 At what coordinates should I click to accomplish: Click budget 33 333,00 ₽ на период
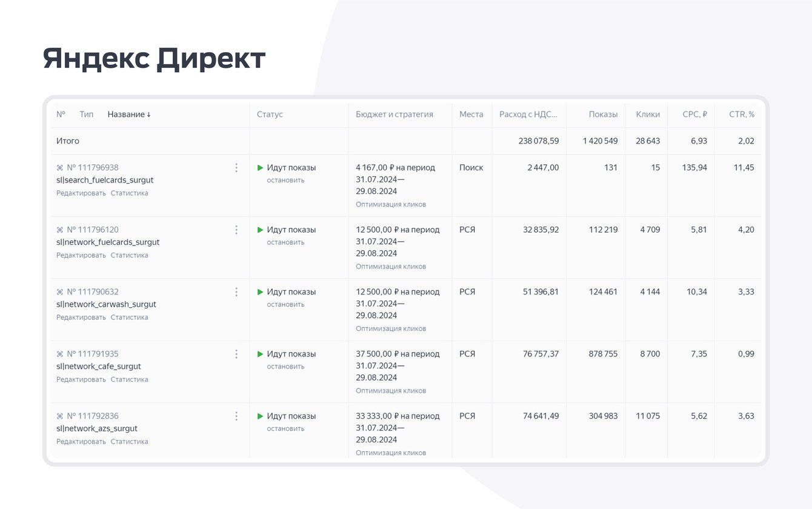coord(398,416)
